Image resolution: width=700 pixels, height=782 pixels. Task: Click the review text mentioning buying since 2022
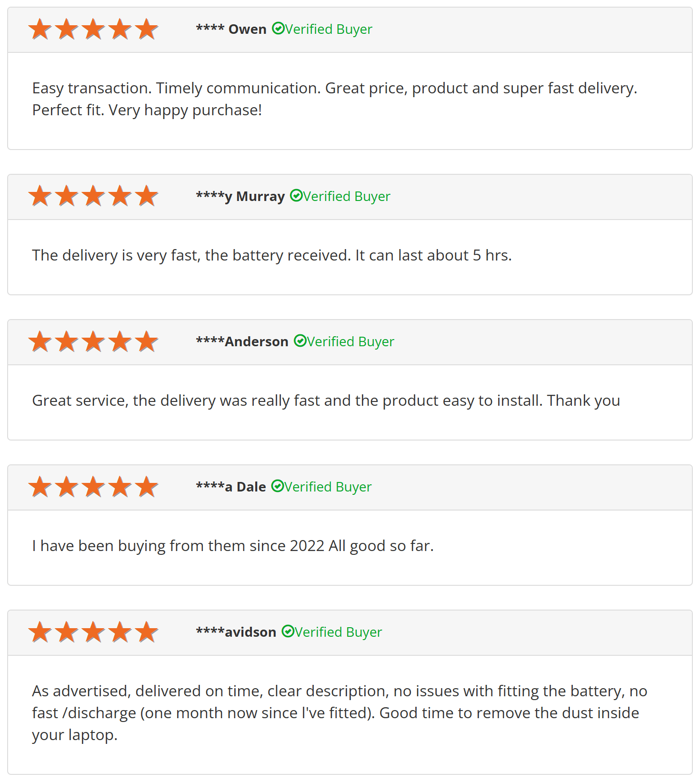pyautogui.click(x=233, y=546)
